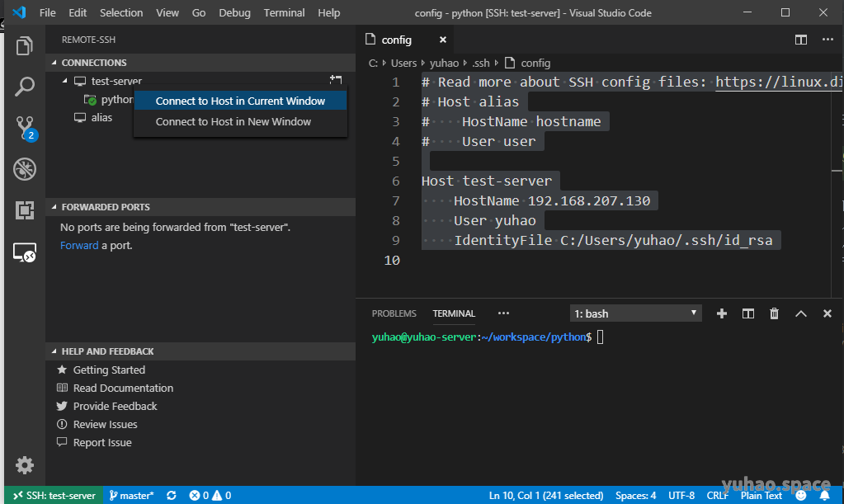Open the Explorer view in activity bar
Image resolution: width=844 pixels, height=504 pixels.
24,46
